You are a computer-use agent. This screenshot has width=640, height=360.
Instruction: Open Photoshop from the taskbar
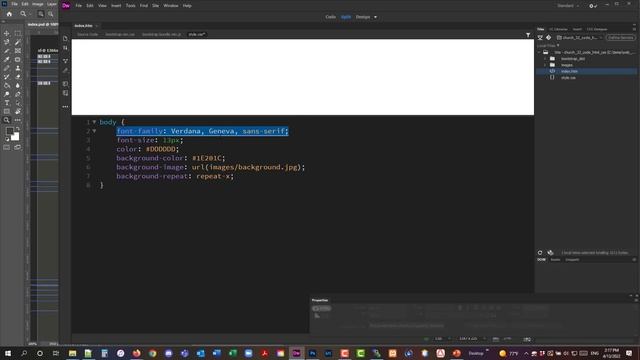pyautogui.click(x=313, y=353)
